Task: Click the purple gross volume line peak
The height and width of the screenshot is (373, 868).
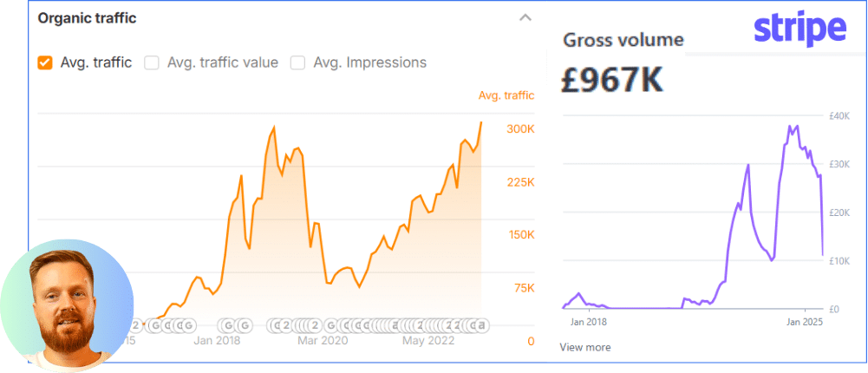Action: [789, 127]
